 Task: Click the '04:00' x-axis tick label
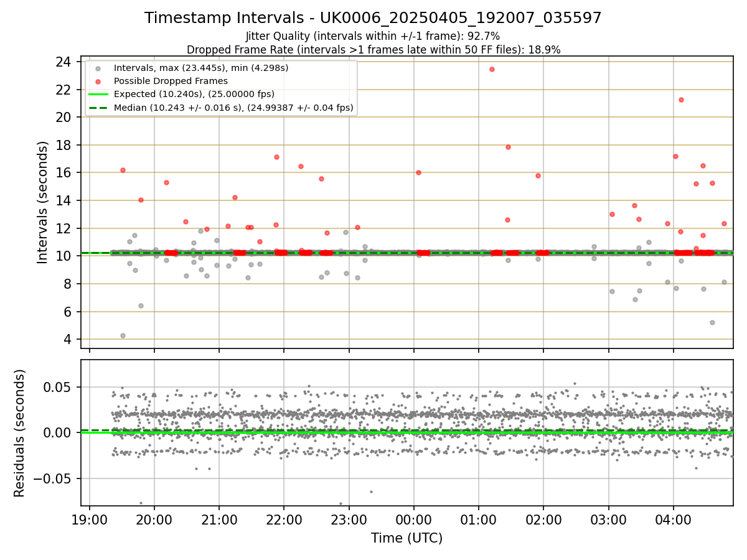point(674,519)
